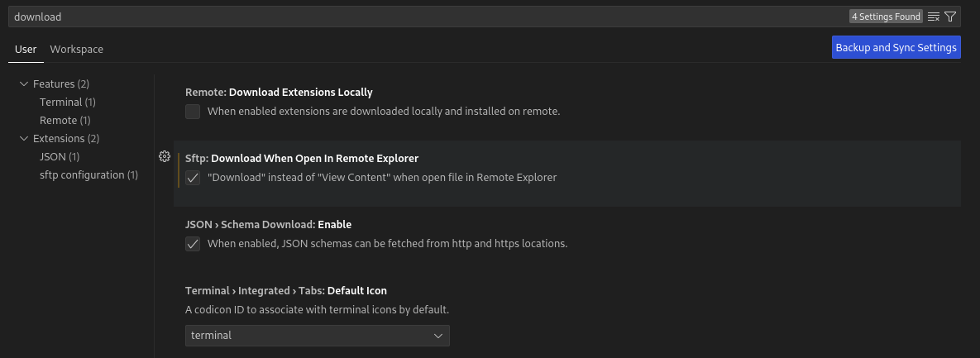Open sftp configuration (1) category
The height and width of the screenshot is (358, 980).
coord(88,174)
